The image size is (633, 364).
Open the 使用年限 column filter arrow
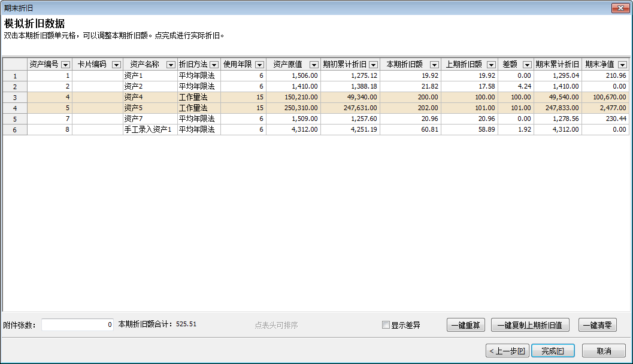259,64
